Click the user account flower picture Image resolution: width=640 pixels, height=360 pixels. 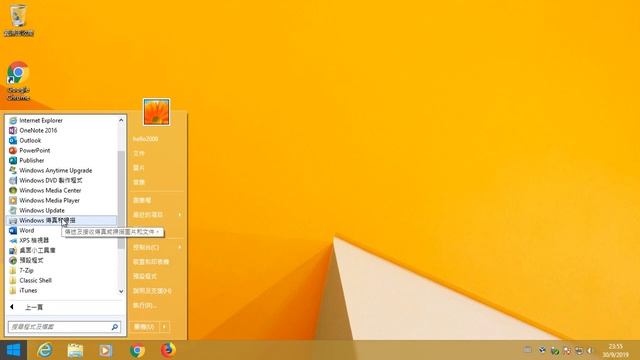(156, 112)
